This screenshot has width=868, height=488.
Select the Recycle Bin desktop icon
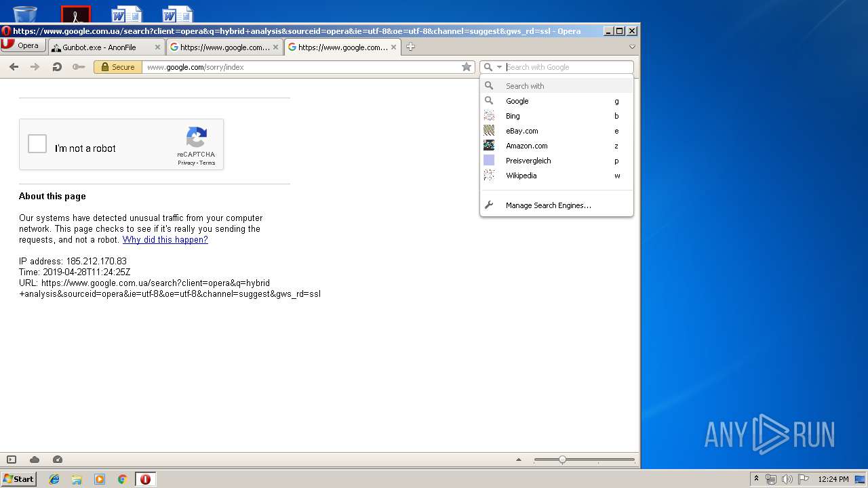point(25,14)
